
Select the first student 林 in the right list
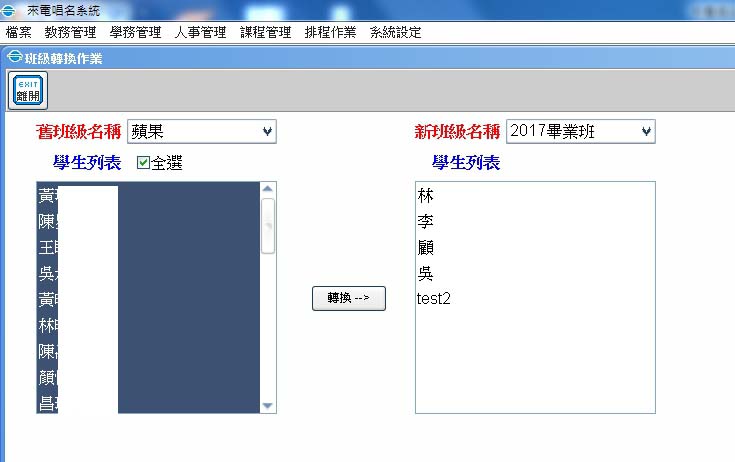click(426, 195)
